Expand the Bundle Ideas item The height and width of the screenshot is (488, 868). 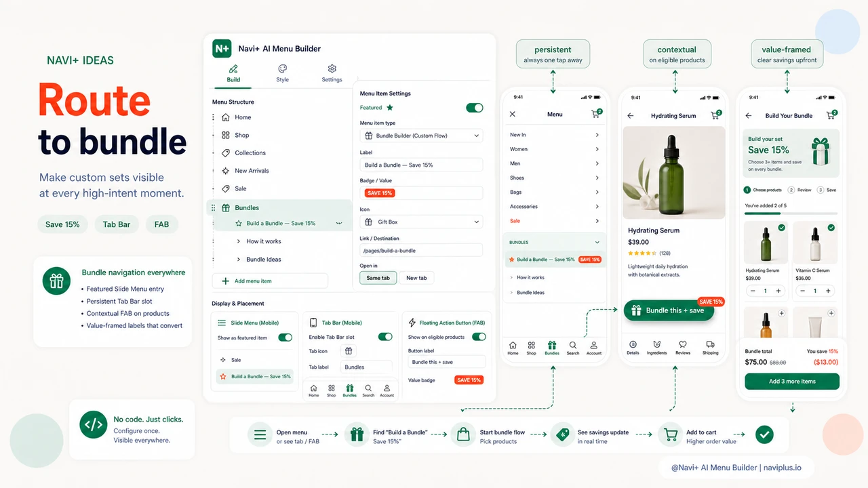pyautogui.click(x=239, y=259)
